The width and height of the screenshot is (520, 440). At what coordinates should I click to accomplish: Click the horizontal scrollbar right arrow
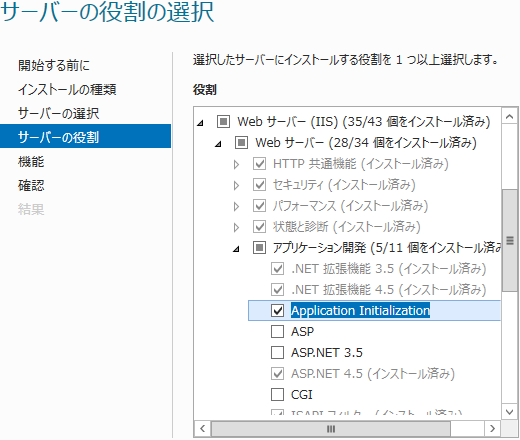[x=492, y=428]
